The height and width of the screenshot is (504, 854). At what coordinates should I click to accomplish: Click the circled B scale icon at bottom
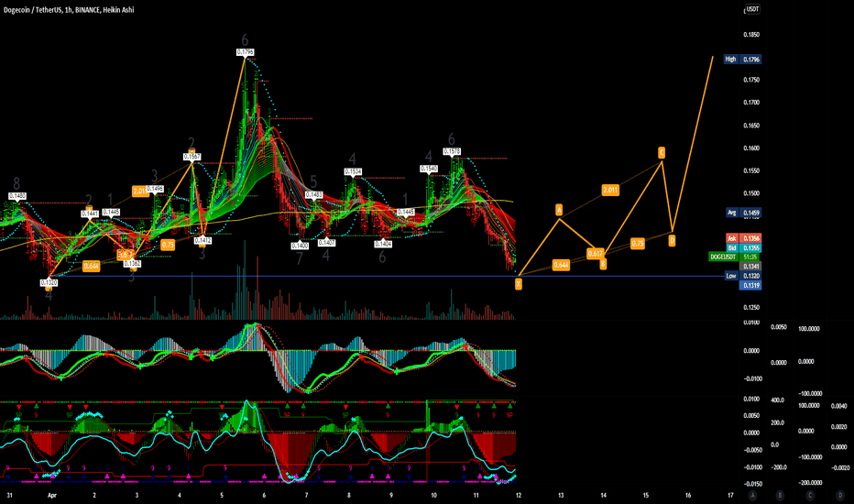click(x=780, y=495)
